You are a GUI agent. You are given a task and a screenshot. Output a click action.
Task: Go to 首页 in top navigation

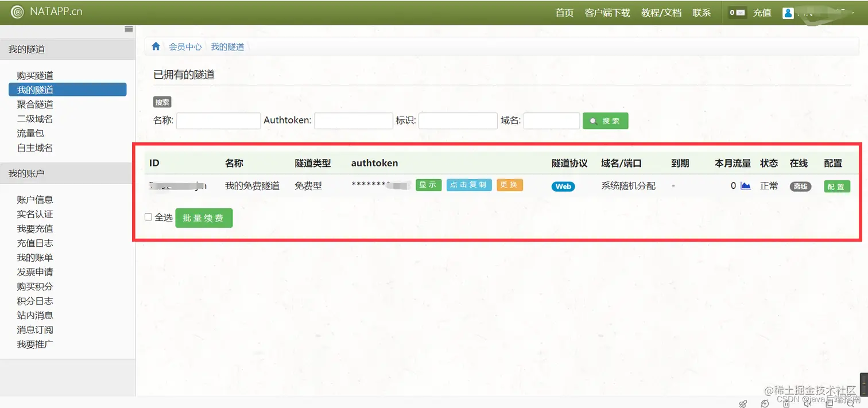click(x=564, y=13)
